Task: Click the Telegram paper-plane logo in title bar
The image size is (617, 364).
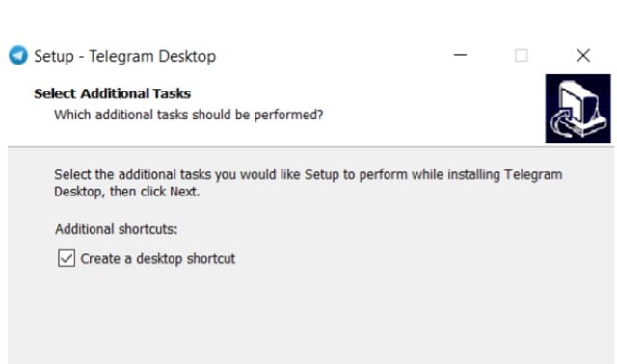Action: pos(18,56)
